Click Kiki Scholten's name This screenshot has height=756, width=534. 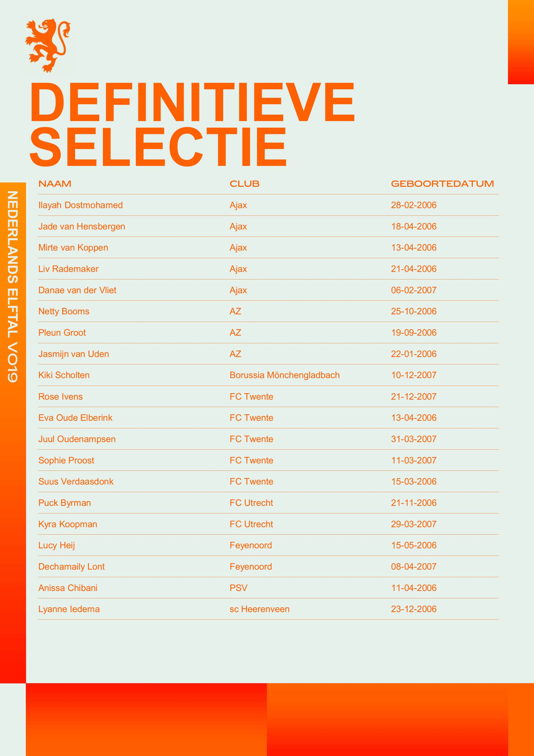(x=64, y=375)
